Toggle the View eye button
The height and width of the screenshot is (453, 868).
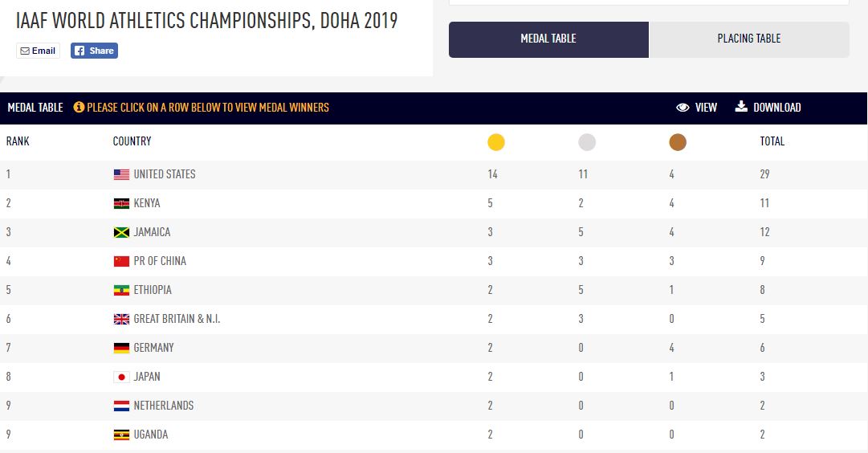pos(696,108)
